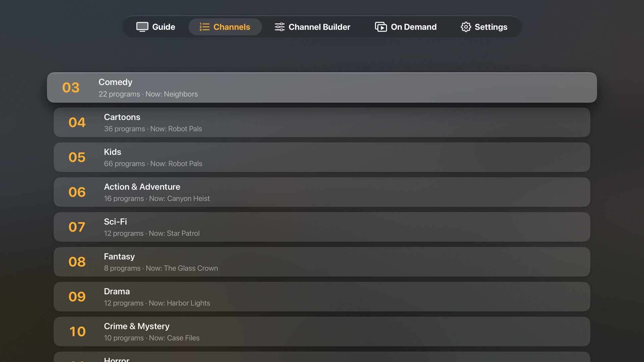
Task: Open the Channel Builder tab
Action: 312,27
